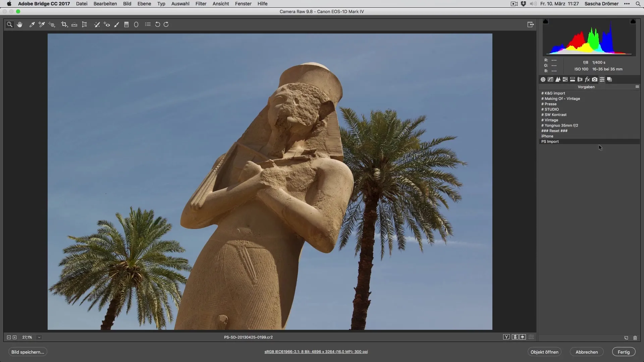Viewport: 644px width, 362px height.
Task: Apply the '# Making Of - Vintage' preset
Action: click(x=589, y=99)
